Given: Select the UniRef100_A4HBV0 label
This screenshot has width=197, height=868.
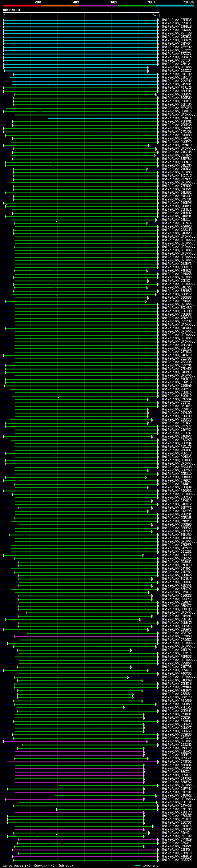Looking at the screenshot, I should click(177, 691).
